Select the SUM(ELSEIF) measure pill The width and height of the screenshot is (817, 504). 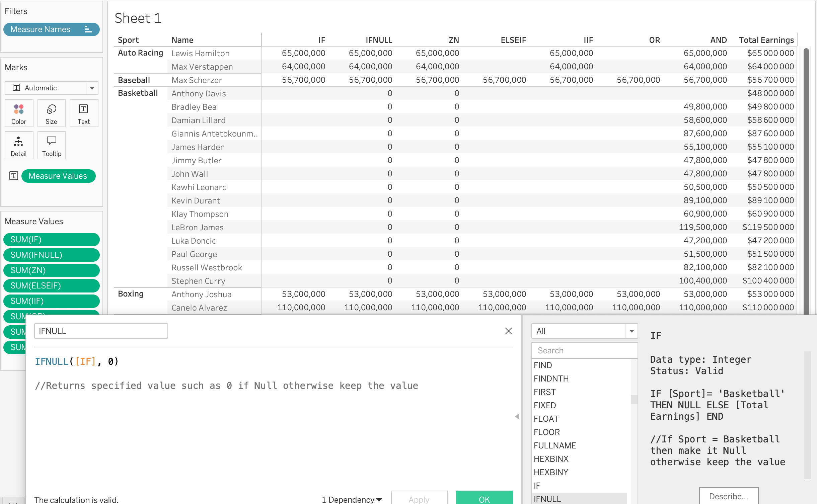51,285
